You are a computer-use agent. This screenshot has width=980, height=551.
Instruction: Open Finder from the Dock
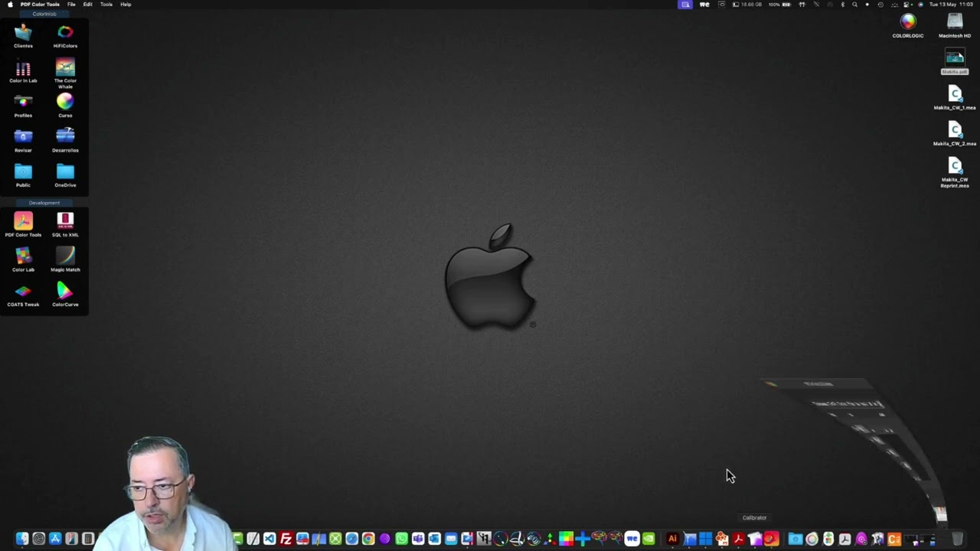[x=22, y=539]
